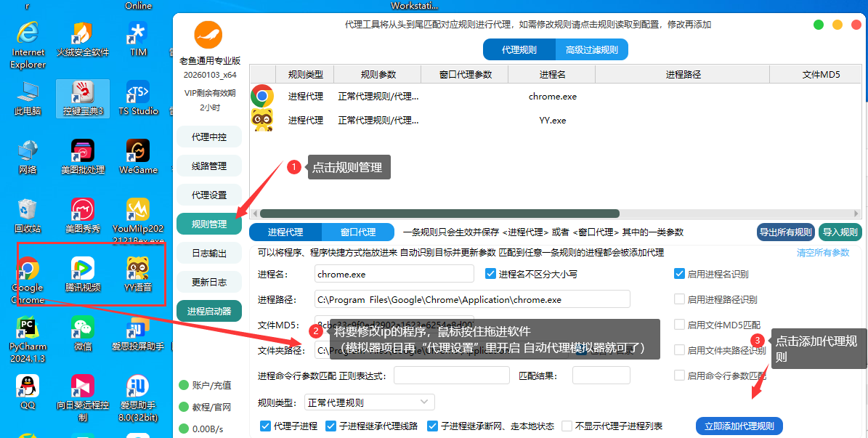
Task: Open the 火绒安全软件 desktop icon
Action: tap(83, 40)
